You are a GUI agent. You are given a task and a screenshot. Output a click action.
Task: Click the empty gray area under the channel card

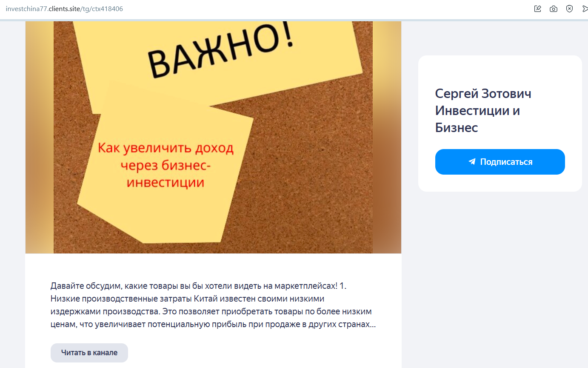click(500, 277)
